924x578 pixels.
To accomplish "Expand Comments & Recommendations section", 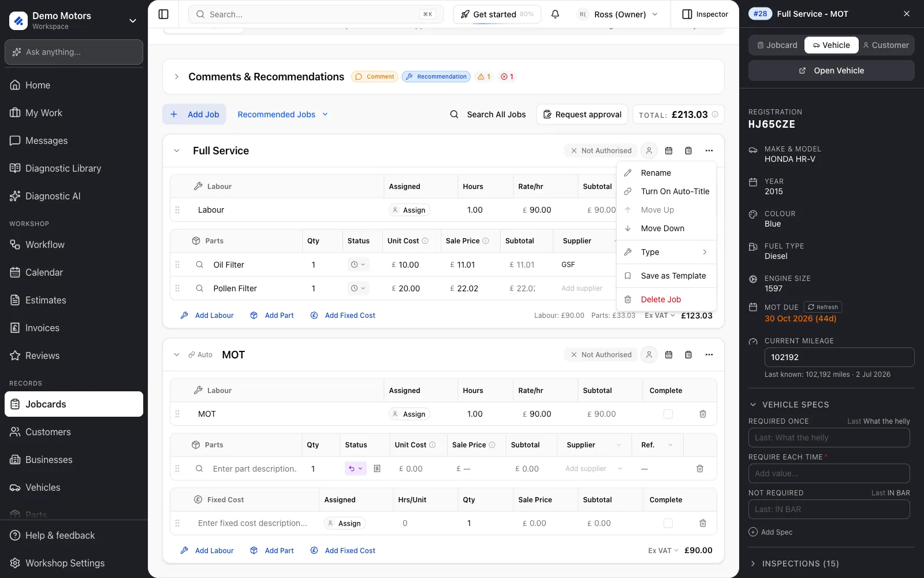I will [177, 77].
